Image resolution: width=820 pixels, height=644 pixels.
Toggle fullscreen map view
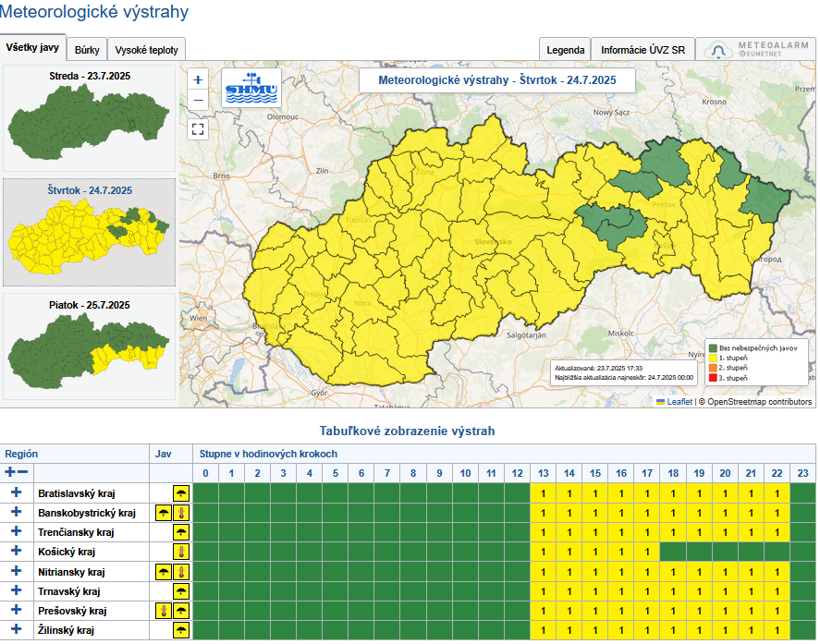tap(198, 128)
